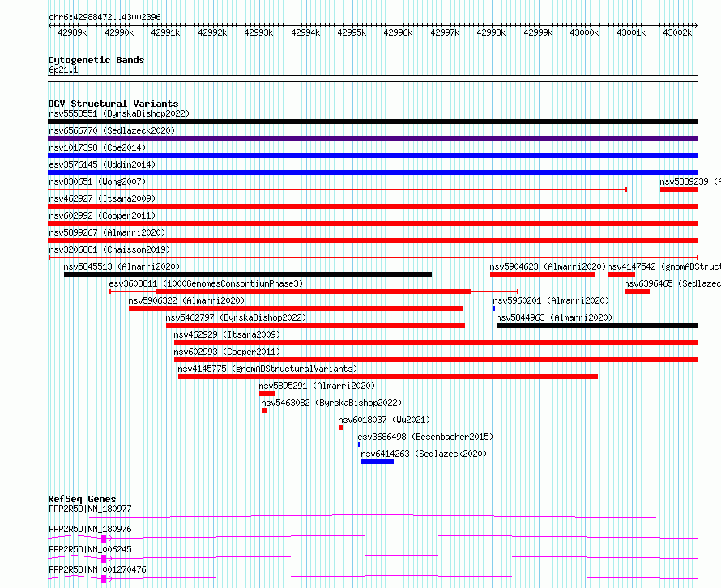Click the red bar under nsv5889239
721x588 pixels.
pyautogui.click(x=679, y=190)
